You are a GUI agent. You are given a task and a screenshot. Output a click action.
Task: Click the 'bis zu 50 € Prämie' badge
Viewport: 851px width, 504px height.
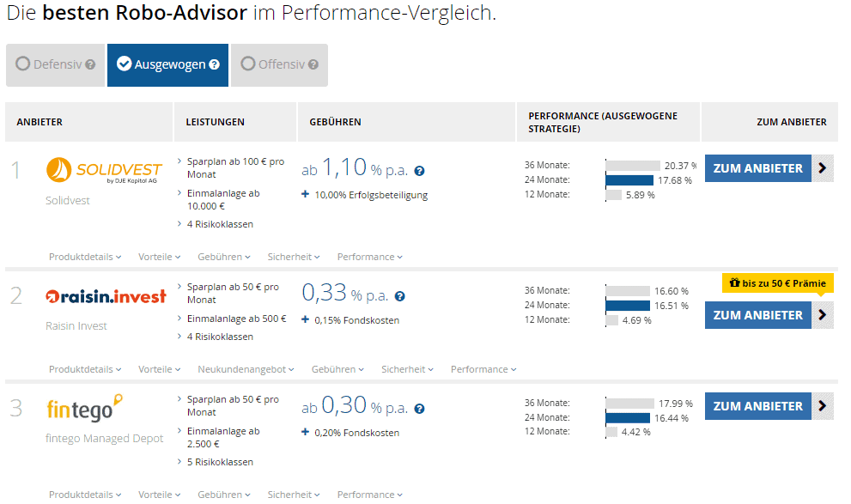[778, 282]
